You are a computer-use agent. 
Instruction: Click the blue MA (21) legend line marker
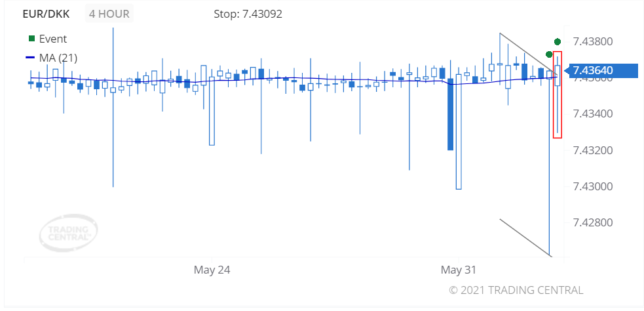(31, 58)
